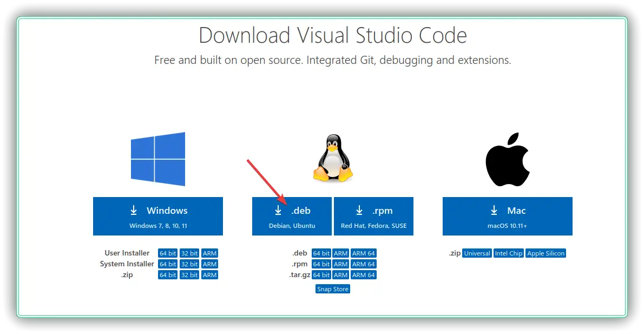Viewport: 644px width, 334px height.
Task: Open .tar.gz ARM 64 download
Action: tap(364, 275)
